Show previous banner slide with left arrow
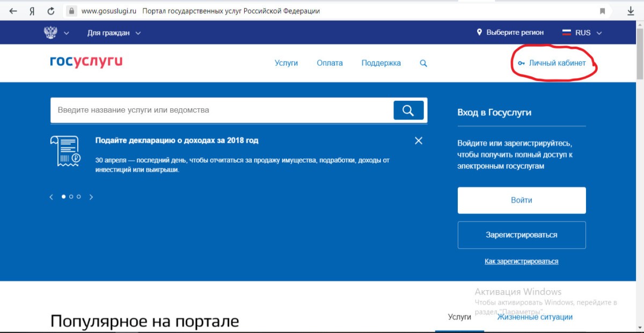This screenshot has width=644, height=333. point(52,197)
